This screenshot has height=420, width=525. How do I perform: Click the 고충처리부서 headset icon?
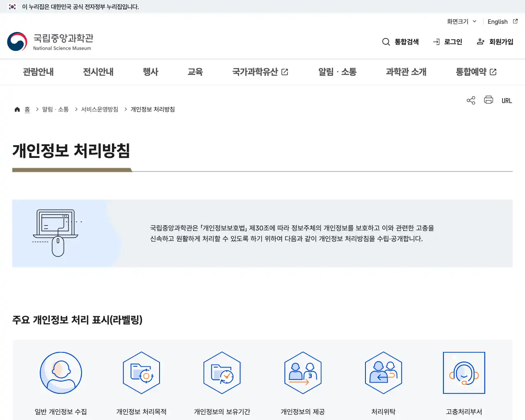click(464, 373)
